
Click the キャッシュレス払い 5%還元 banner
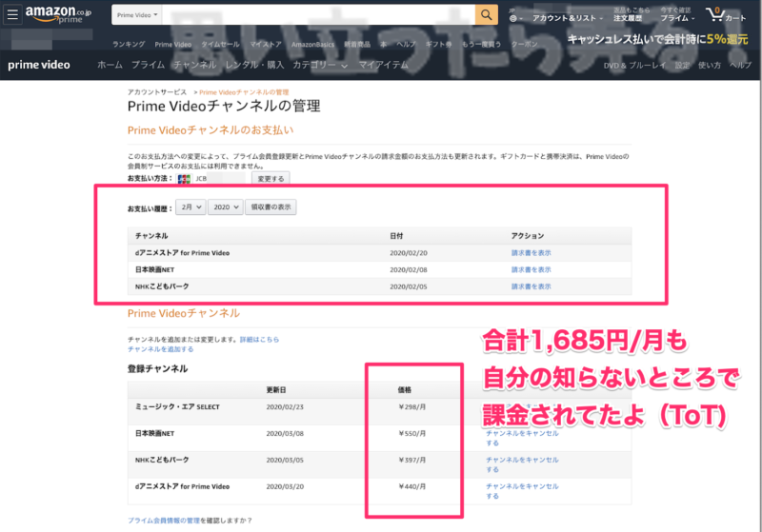click(657, 39)
